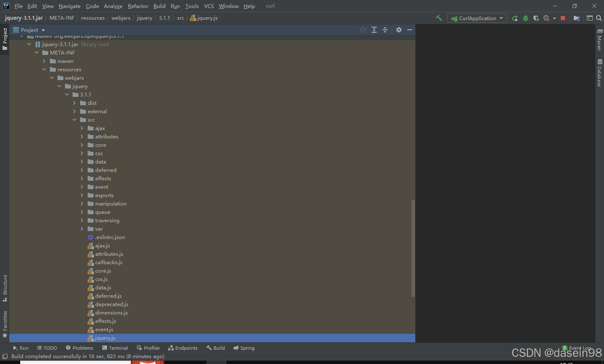The image size is (604, 364).
Task: Open Project panel settings gear
Action: [399, 30]
